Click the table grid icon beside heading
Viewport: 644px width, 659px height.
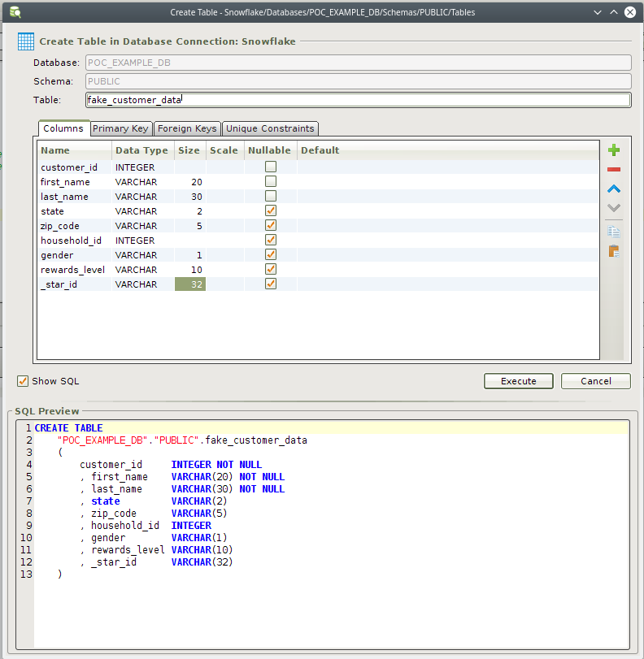[x=26, y=41]
